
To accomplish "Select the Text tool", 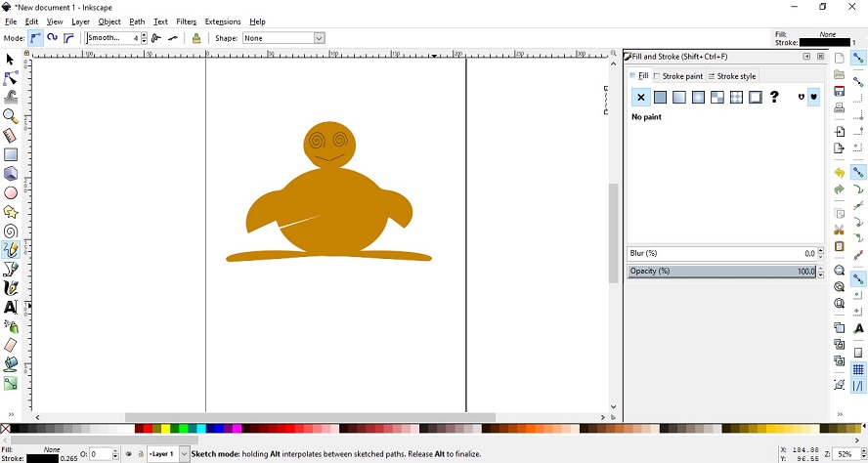I will click(11, 307).
